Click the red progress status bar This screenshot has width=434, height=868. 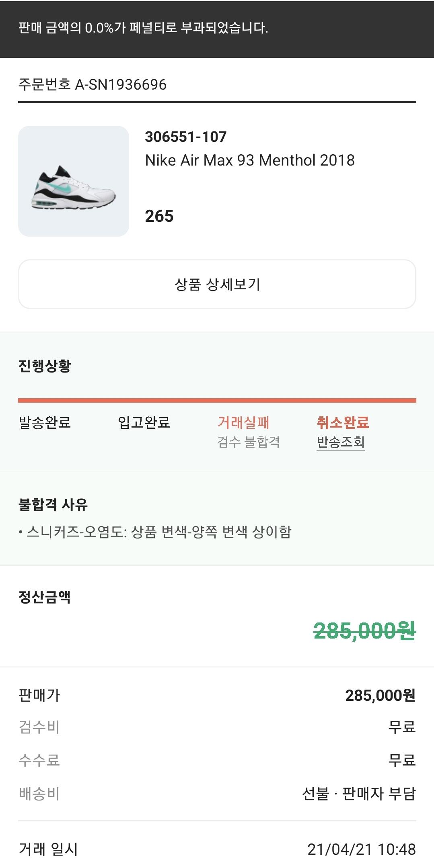(217, 400)
